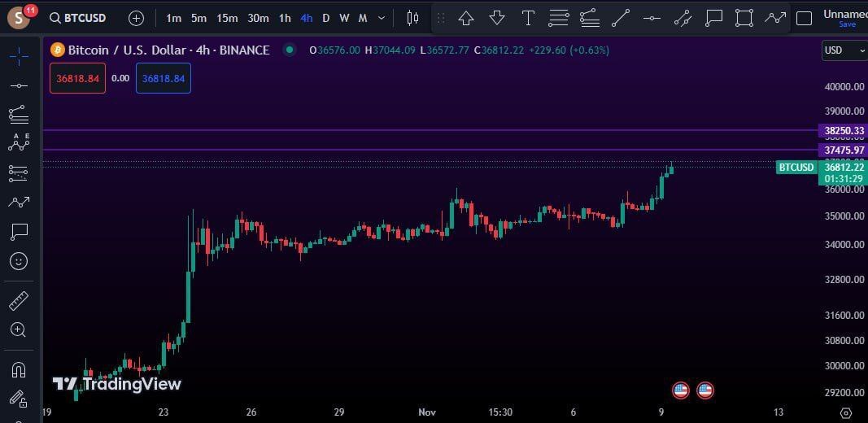
Task: Open chart settings gear icon
Action: click(846, 412)
